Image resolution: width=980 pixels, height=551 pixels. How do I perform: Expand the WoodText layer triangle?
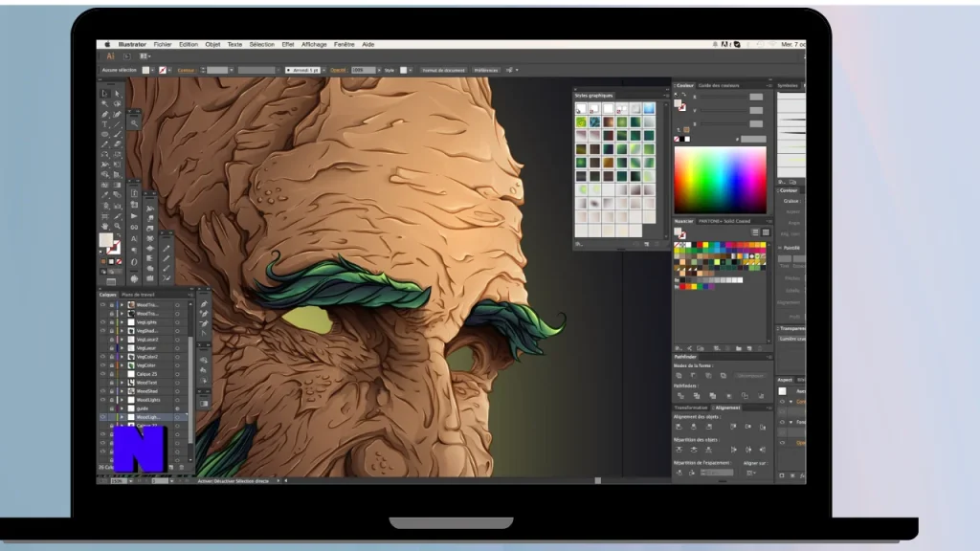pyautogui.click(x=122, y=383)
